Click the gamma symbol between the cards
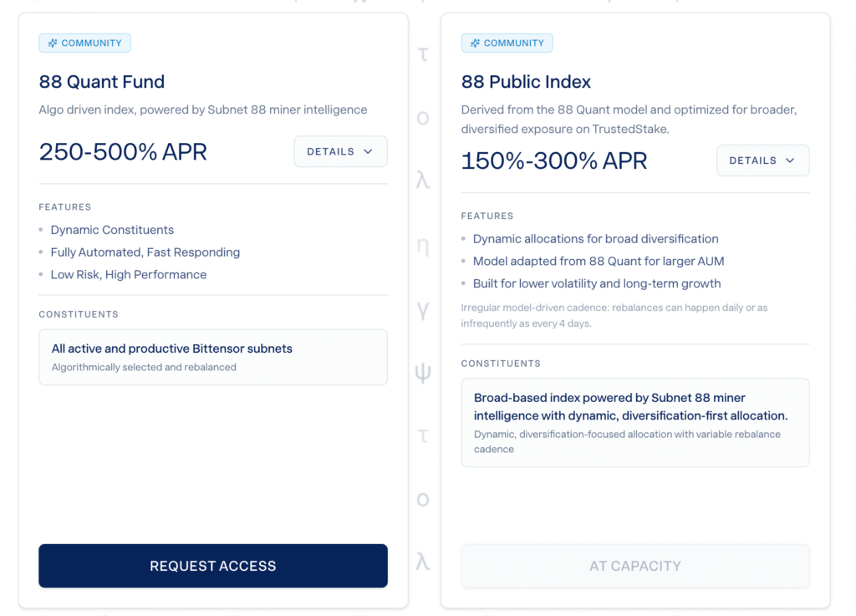 point(423,309)
